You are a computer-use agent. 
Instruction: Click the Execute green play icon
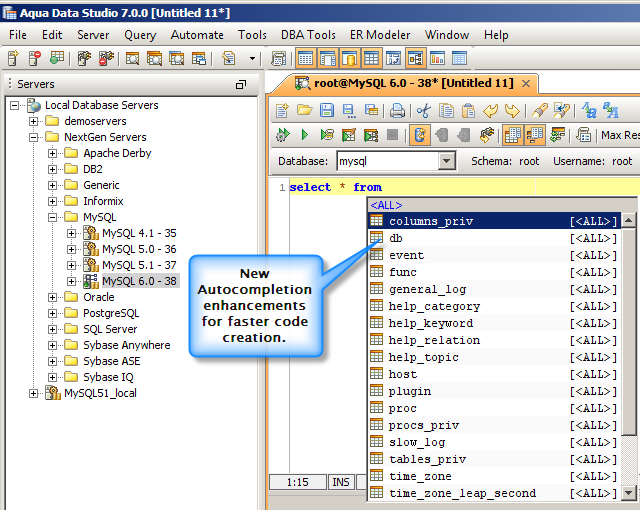[304, 135]
